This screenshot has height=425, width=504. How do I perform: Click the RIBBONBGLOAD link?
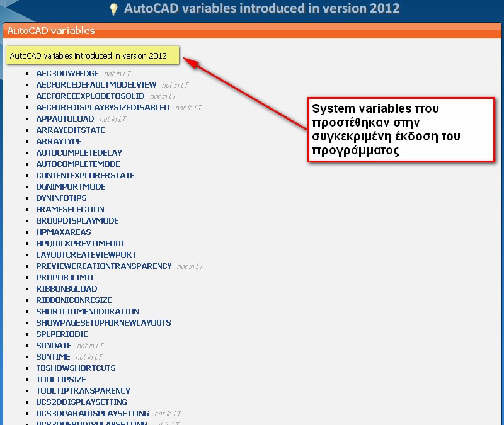pyautogui.click(x=67, y=289)
